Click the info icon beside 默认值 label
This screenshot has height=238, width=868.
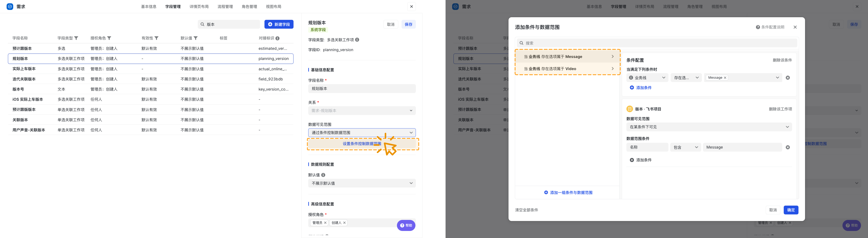323,175
